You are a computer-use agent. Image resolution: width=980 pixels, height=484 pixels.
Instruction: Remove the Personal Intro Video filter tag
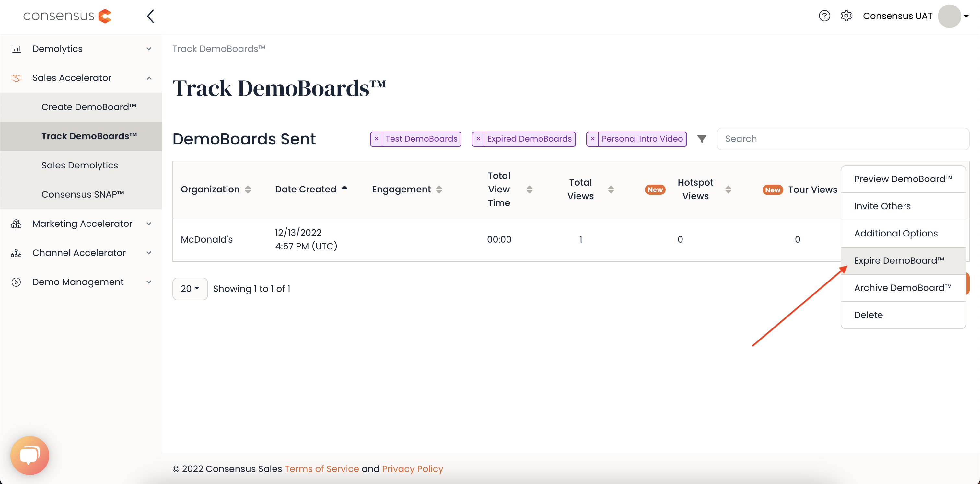pos(592,139)
